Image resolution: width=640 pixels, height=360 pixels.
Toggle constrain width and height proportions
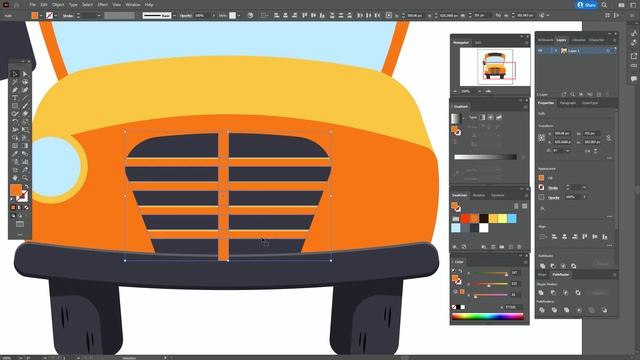[x=609, y=138]
